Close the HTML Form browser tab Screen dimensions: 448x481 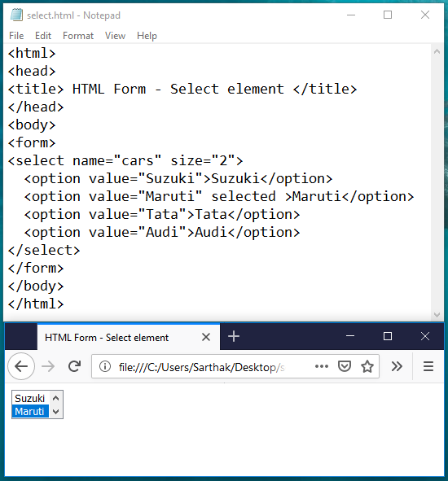click(206, 337)
